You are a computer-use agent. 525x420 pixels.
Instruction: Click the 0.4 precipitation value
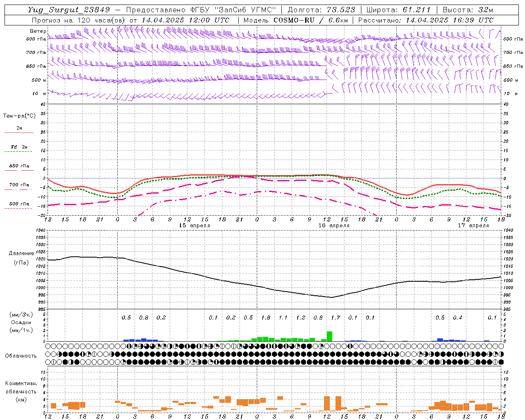[457, 318]
